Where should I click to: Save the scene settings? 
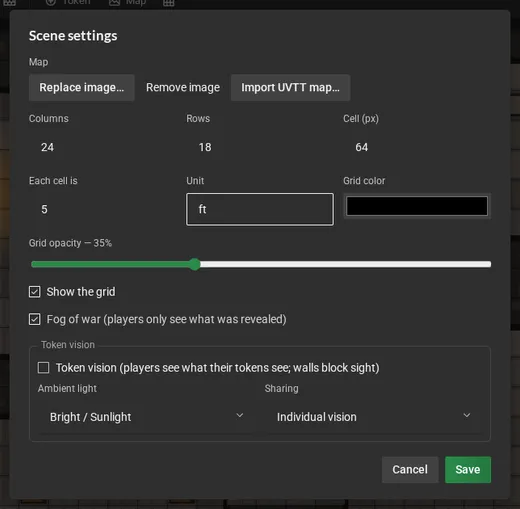pyautogui.click(x=468, y=469)
